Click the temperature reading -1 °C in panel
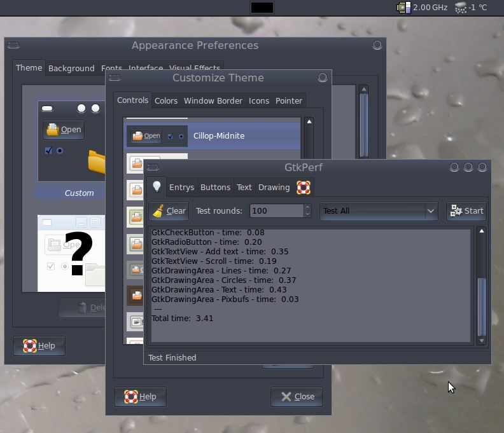504x433 pixels. [478, 8]
